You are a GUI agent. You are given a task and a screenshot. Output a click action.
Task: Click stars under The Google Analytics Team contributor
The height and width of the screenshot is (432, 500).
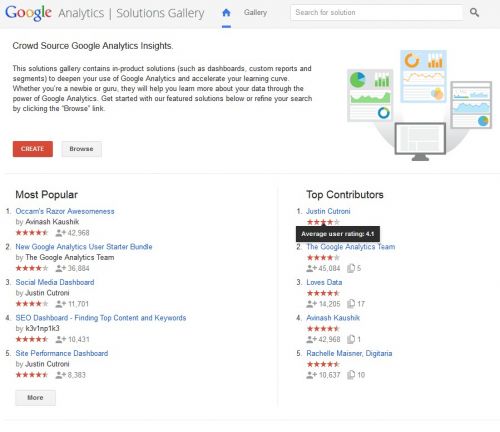323,257
